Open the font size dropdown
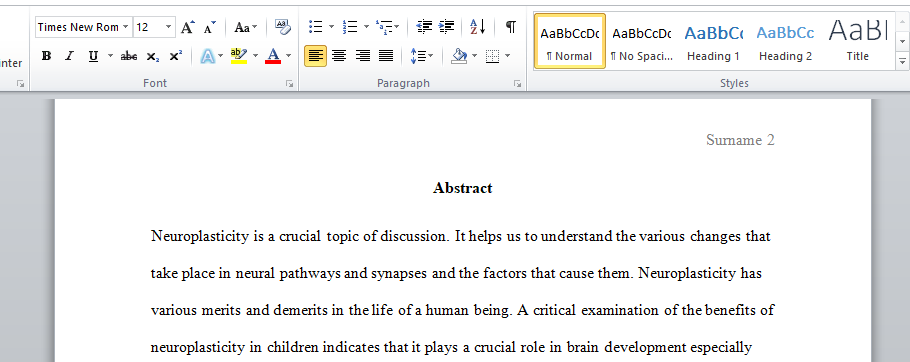 pos(168,27)
